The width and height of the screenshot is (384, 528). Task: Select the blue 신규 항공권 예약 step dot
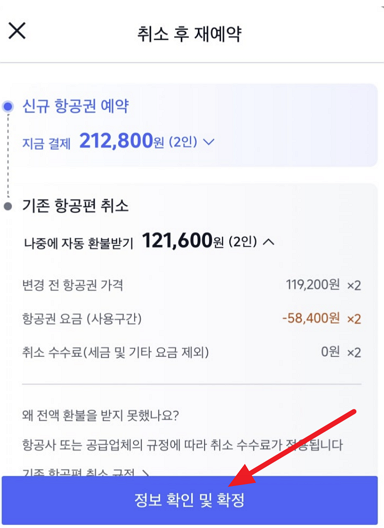click(x=8, y=107)
